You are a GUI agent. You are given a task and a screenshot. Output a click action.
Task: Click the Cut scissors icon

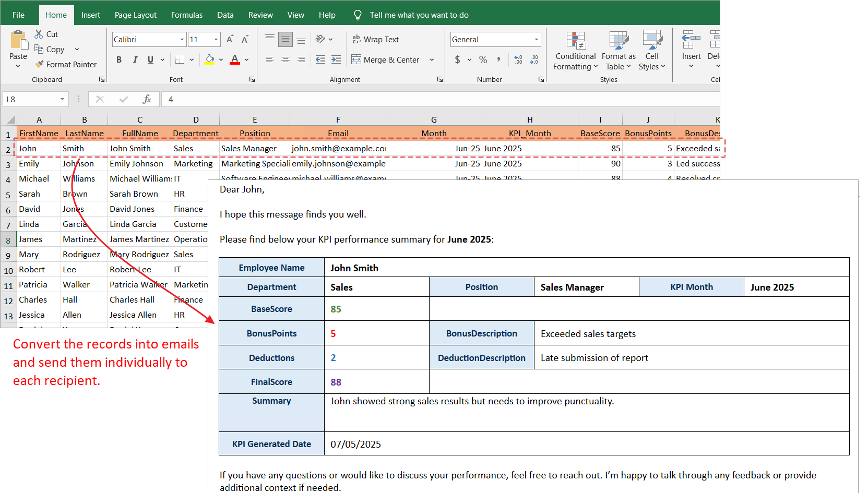[39, 34]
